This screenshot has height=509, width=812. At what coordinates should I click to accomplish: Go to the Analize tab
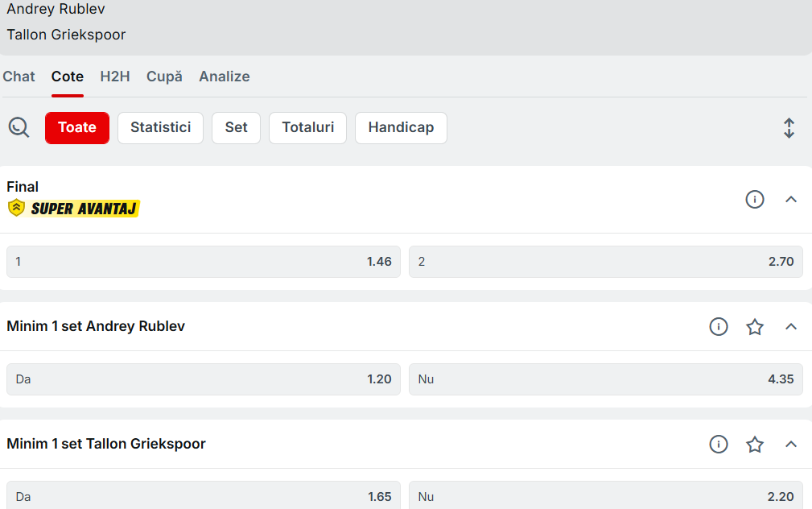click(225, 77)
